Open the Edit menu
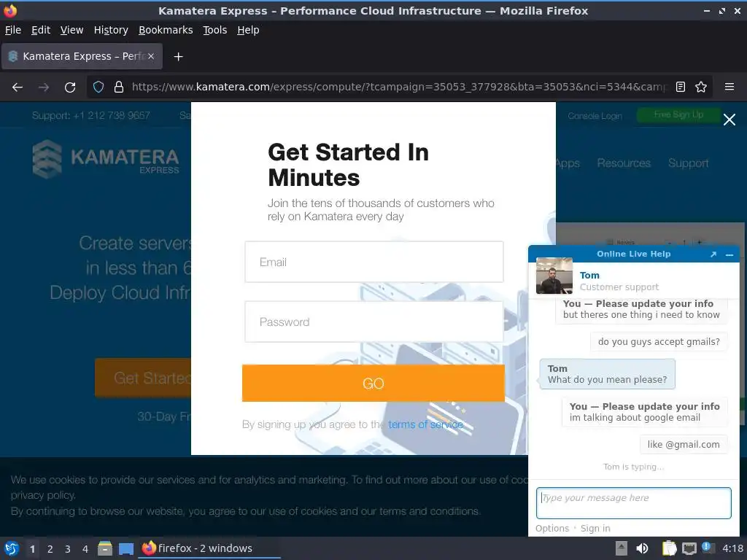 [x=41, y=30]
